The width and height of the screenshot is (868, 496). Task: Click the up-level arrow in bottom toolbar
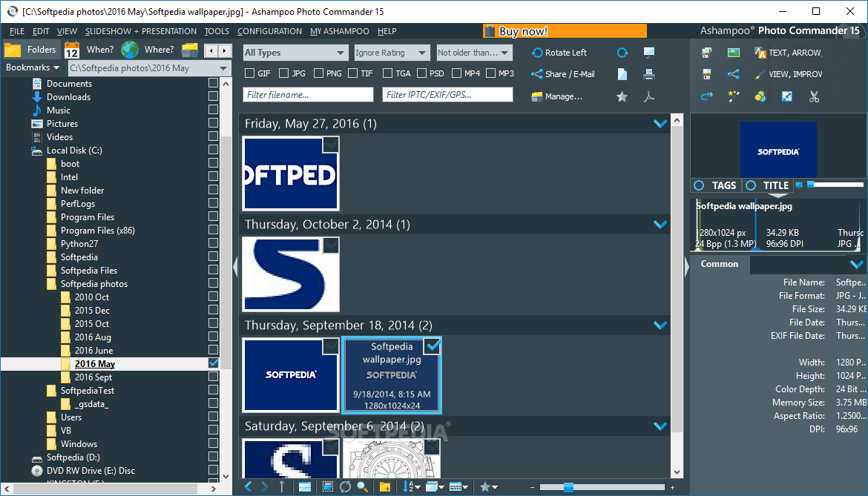click(282, 486)
